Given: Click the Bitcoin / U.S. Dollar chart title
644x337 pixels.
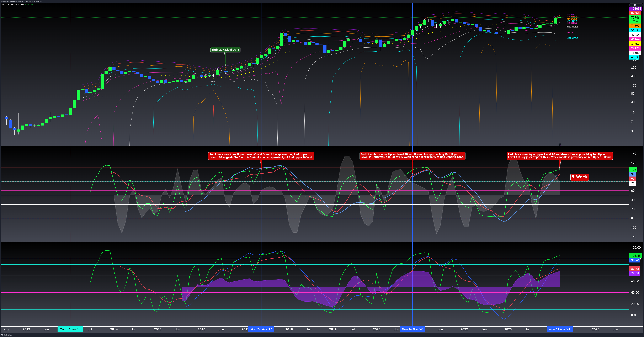Looking at the screenshot, I should click(13, 5).
